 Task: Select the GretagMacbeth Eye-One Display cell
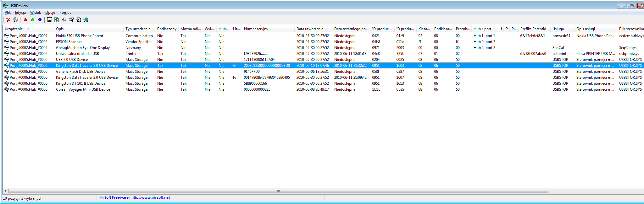[x=83, y=48]
